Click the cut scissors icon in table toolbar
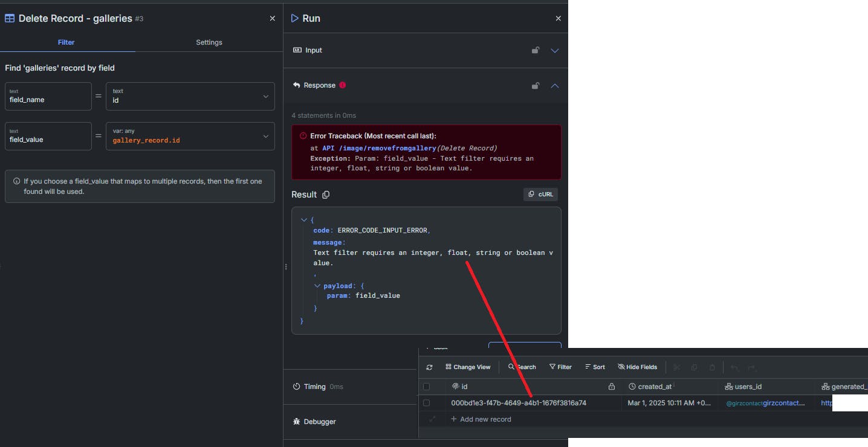 pyautogui.click(x=676, y=367)
